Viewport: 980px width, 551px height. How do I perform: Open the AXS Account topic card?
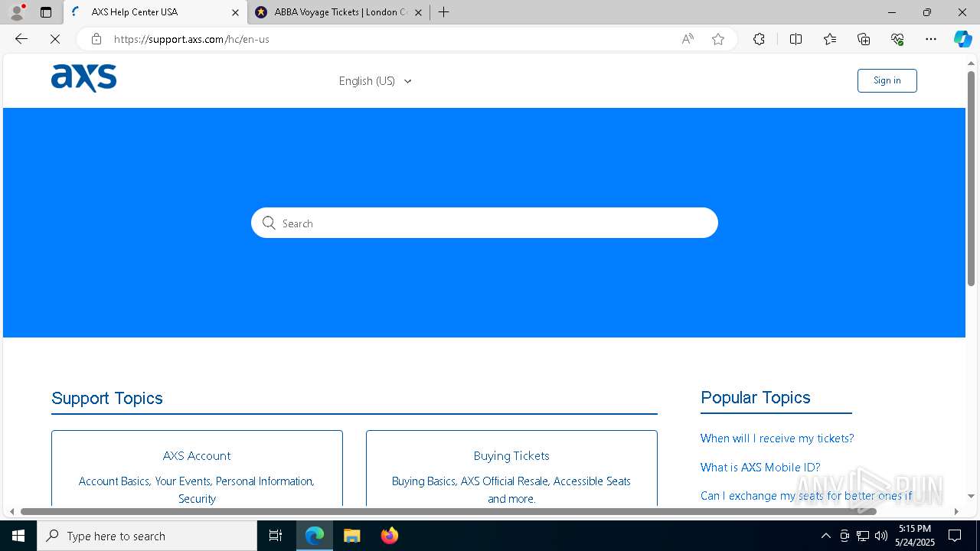[197, 468]
